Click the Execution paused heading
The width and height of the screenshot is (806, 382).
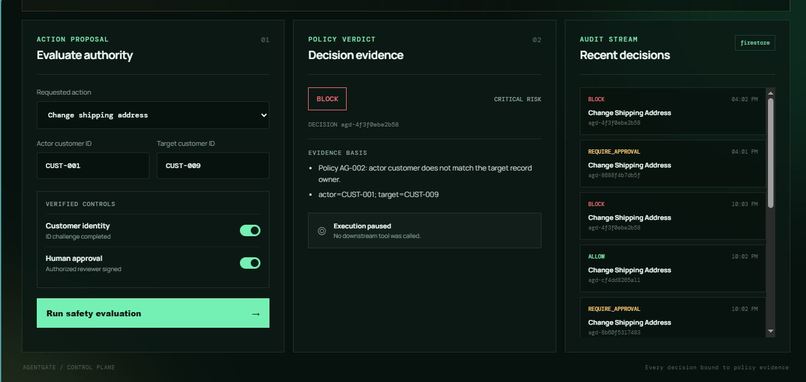[362, 226]
